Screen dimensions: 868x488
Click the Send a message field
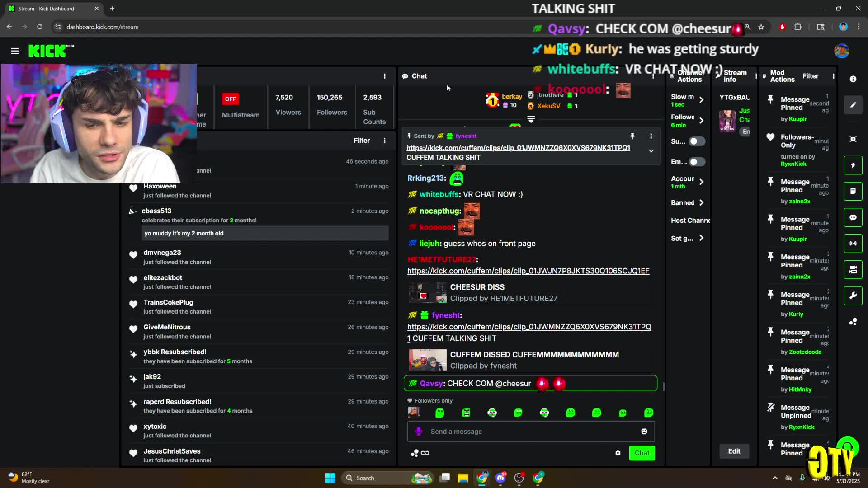[x=531, y=432]
